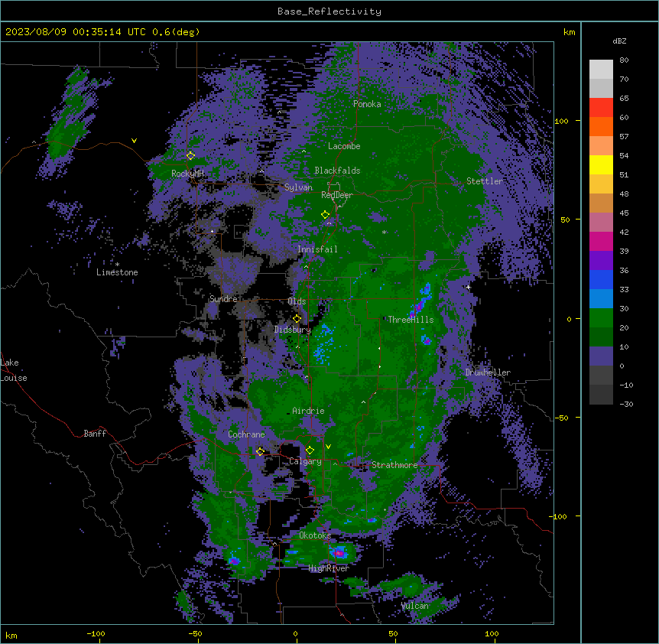This screenshot has height=644, width=659.
Task: Click the Olds town label
Action: point(297,301)
